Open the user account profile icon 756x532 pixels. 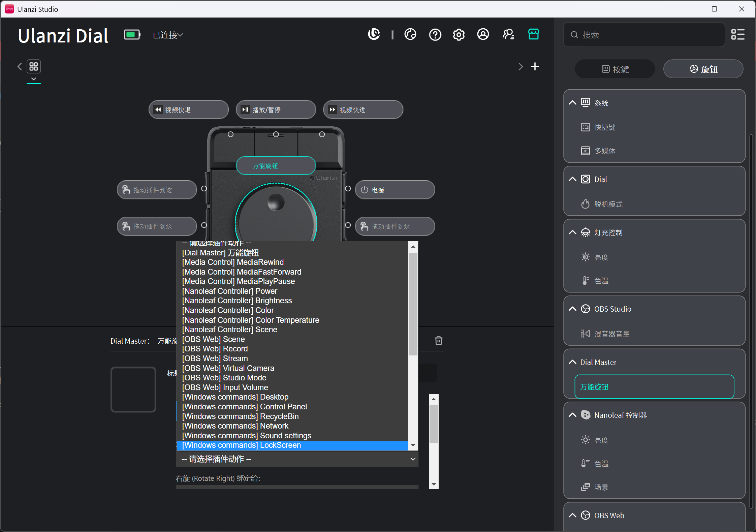click(483, 34)
